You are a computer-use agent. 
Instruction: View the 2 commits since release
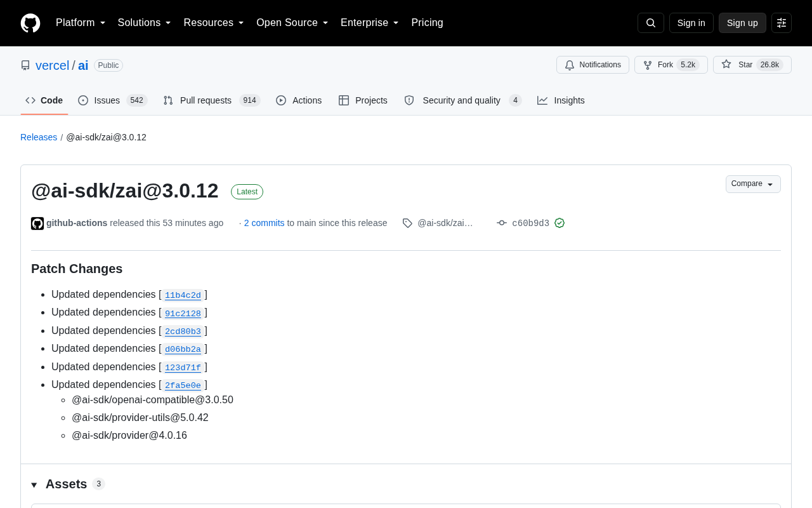click(x=265, y=223)
